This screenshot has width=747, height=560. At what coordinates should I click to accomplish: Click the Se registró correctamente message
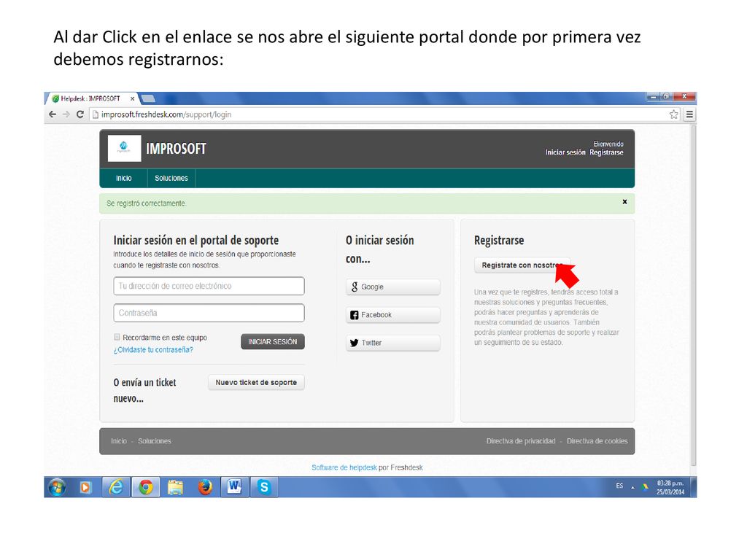click(146, 203)
